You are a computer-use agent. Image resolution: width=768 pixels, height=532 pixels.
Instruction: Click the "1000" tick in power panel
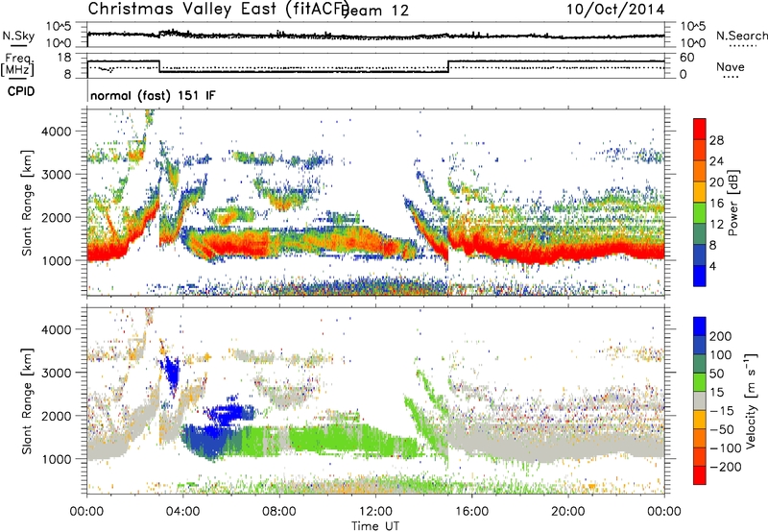pyautogui.click(x=57, y=260)
